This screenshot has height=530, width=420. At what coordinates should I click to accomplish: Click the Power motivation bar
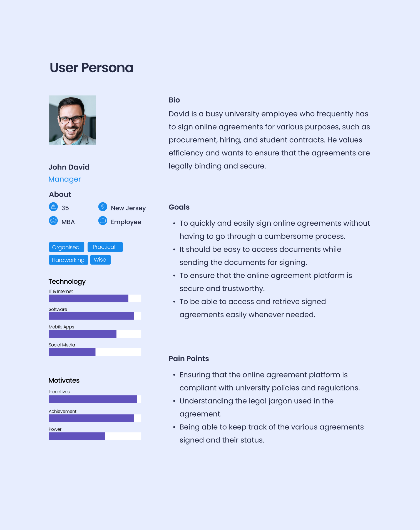point(95,436)
